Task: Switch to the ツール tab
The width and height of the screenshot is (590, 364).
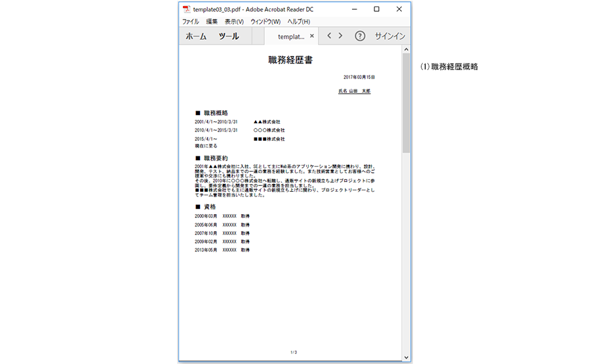Action: [229, 36]
